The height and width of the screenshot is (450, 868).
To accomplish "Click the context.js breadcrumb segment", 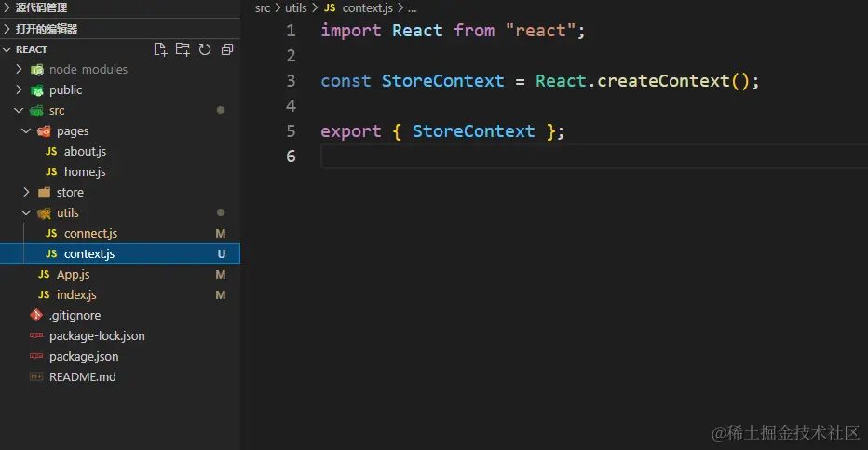I will 368,7.
